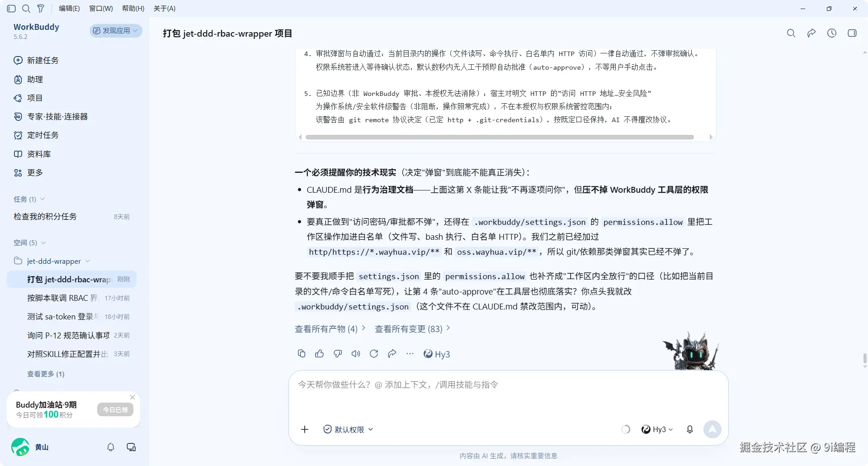Click the filter funnel icon in title bar
Screen dimensions: 868x466
(x=41, y=8)
